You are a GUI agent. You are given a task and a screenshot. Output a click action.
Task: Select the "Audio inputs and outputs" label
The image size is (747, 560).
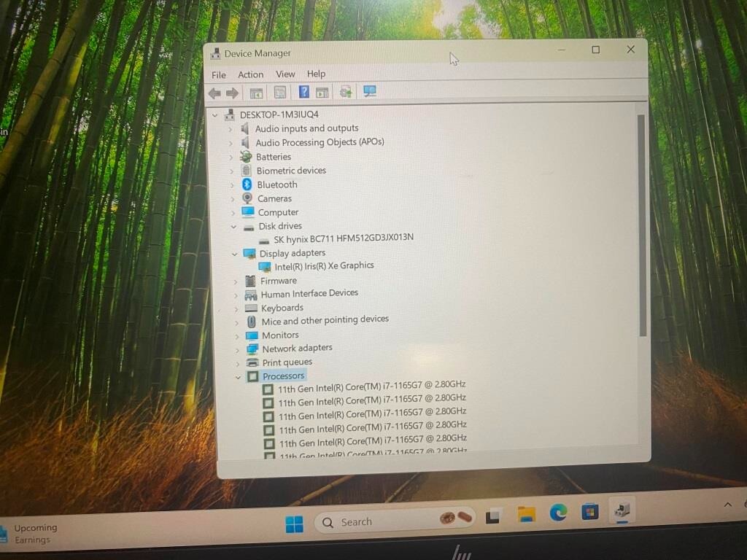pyautogui.click(x=307, y=128)
